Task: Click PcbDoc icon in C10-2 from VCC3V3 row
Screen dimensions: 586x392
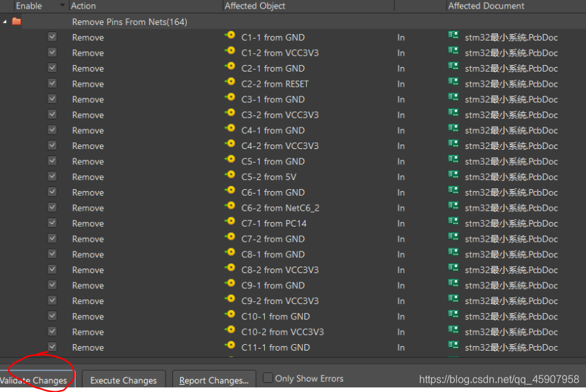Action: (453, 330)
